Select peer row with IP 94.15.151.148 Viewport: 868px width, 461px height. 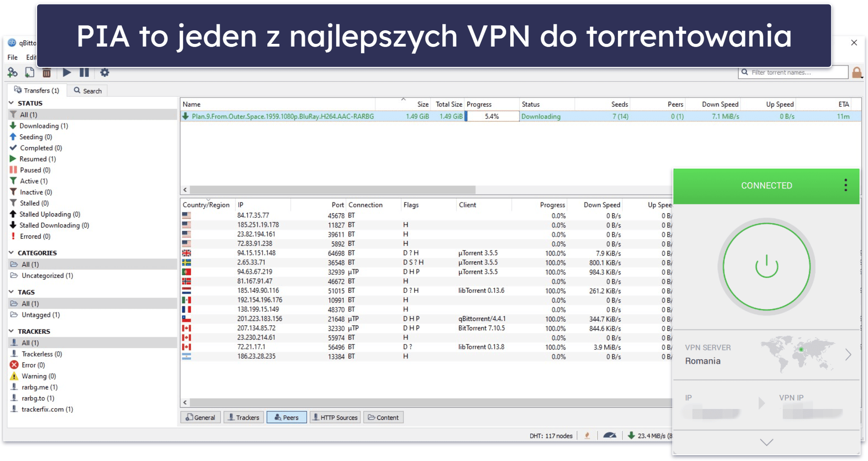[426, 253]
